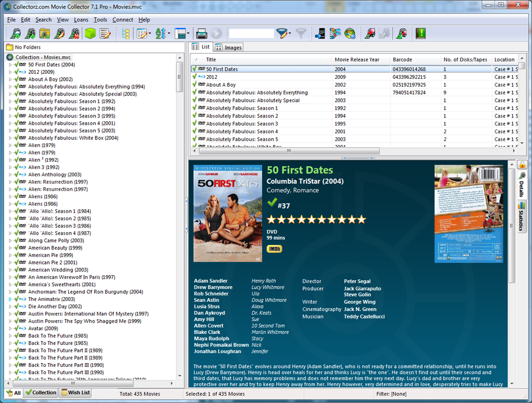Switch to the Images tab
The width and height of the screenshot is (532, 403).
(x=229, y=47)
